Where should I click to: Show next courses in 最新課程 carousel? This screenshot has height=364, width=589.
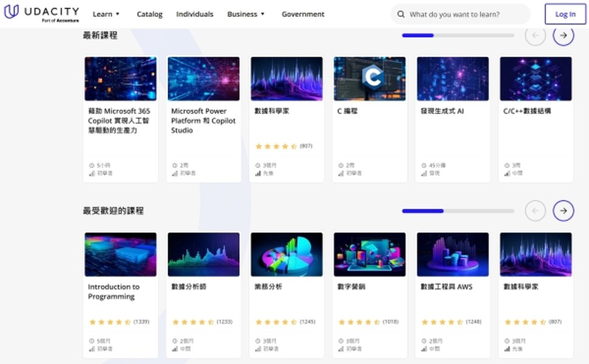point(563,35)
